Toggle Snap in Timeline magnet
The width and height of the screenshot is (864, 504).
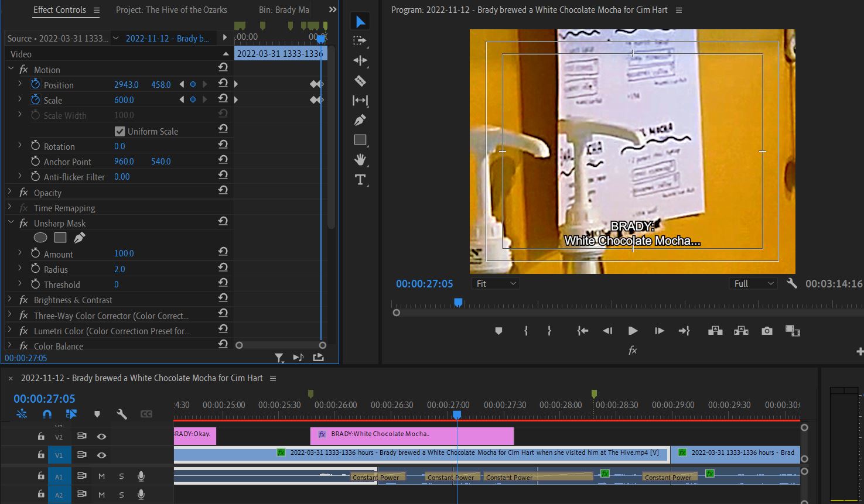tap(47, 414)
